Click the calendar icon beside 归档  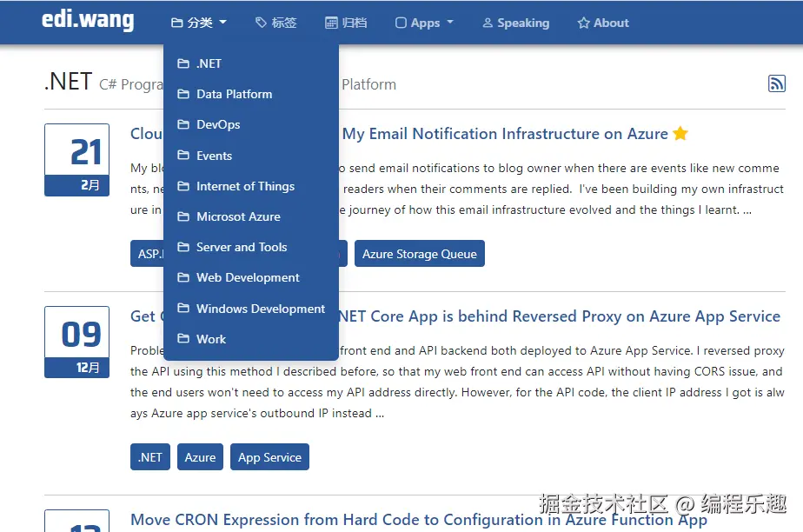tap(331, 23)
